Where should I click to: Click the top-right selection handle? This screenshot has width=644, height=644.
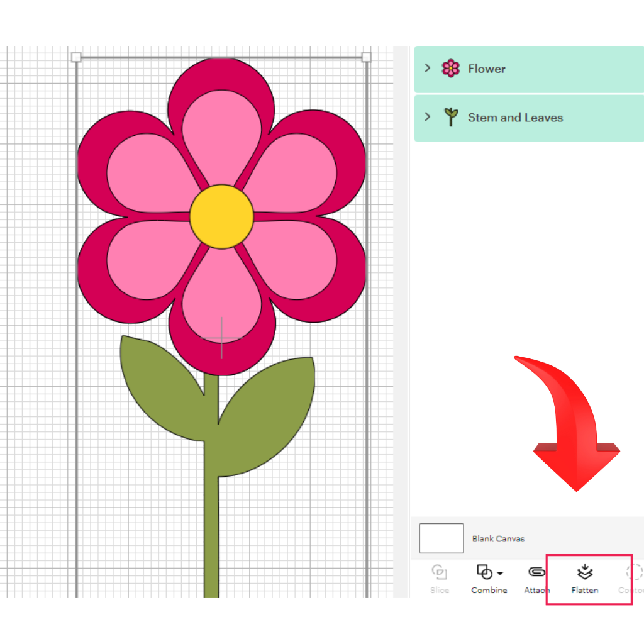[x=367, y=58]
